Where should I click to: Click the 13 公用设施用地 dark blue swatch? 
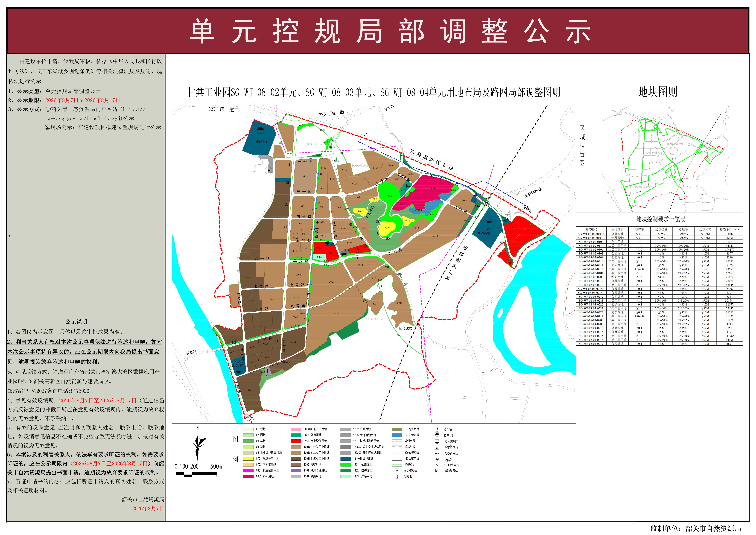[346, 459]
